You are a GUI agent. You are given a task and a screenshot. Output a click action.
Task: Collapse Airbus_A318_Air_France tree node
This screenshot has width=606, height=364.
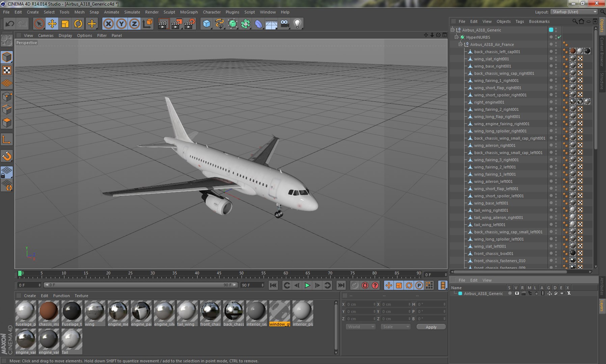point(461,44)
